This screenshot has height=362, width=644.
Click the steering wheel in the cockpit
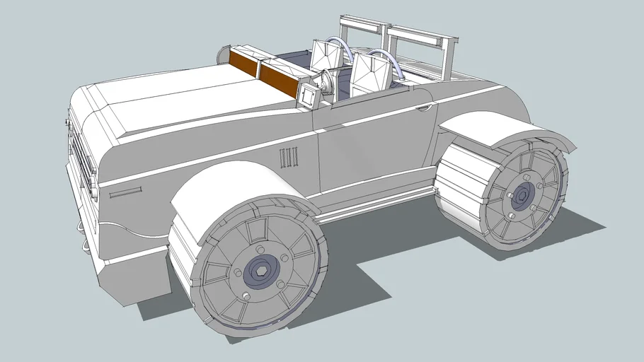[x=328, y=82]
